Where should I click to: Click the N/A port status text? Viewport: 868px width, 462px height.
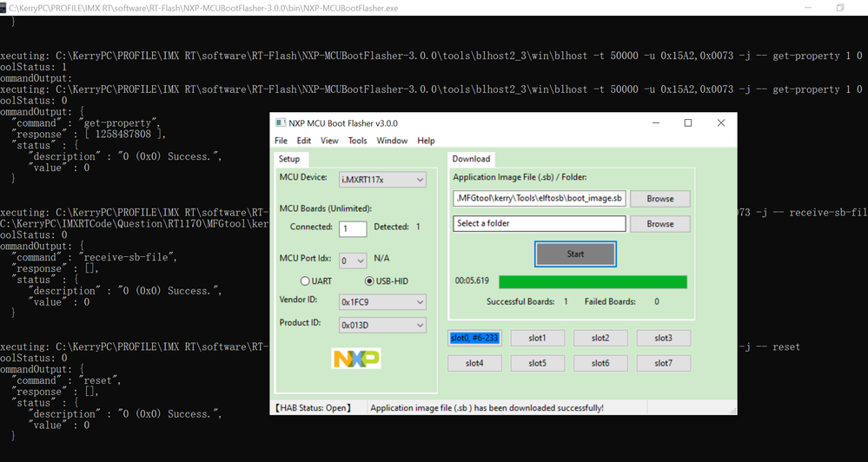pyautogui.click(x=382, y=259)
